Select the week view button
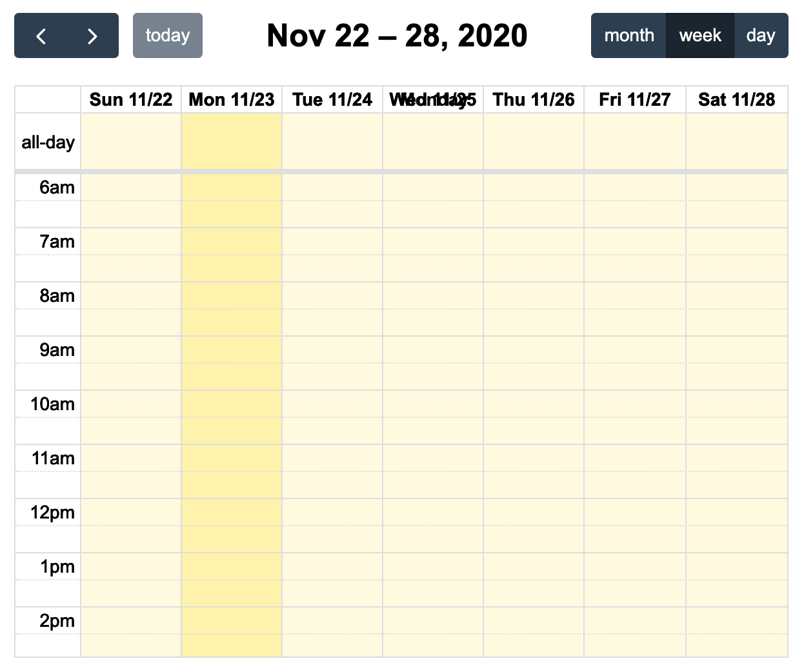 click(x=700, y=35)
